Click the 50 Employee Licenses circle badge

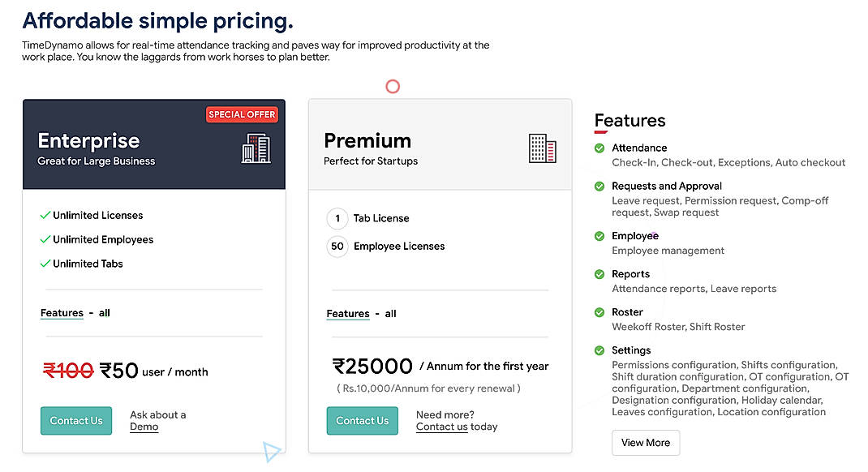[x=337, y=246]
